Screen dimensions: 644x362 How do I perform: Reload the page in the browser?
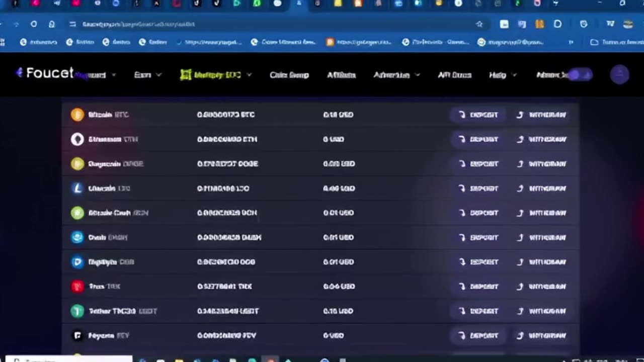click(x=34, y=24)
